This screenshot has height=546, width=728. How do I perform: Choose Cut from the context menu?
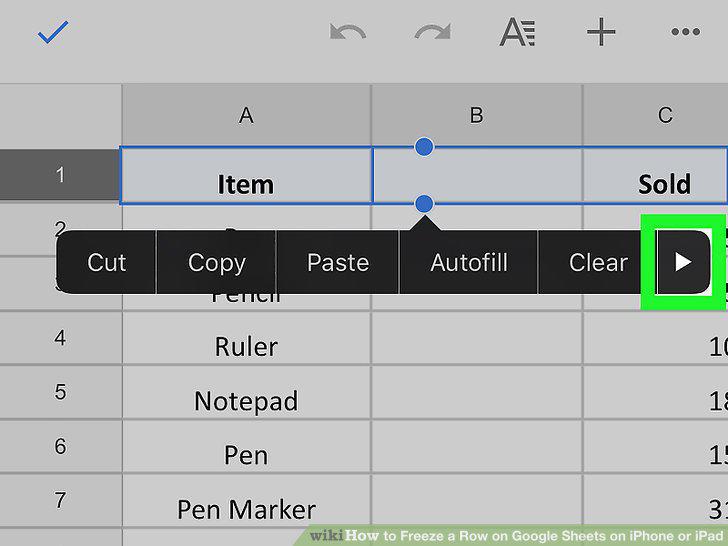pos(106,262)
